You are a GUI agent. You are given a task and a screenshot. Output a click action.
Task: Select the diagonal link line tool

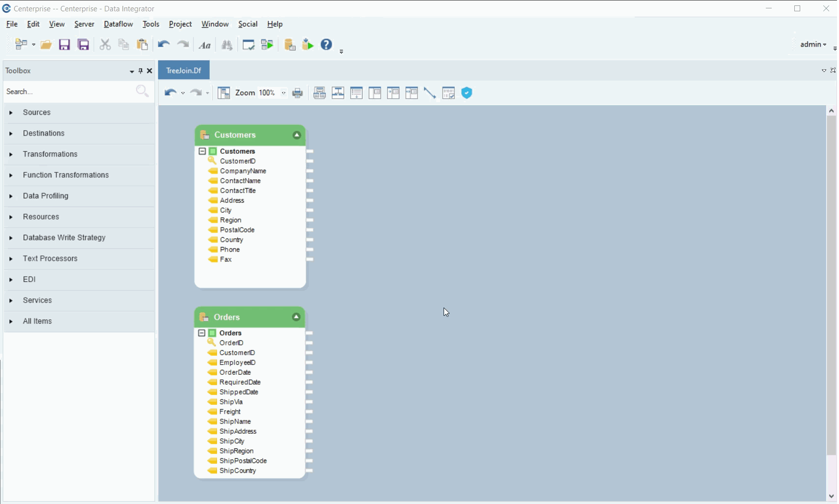click(x=429, y=93)
